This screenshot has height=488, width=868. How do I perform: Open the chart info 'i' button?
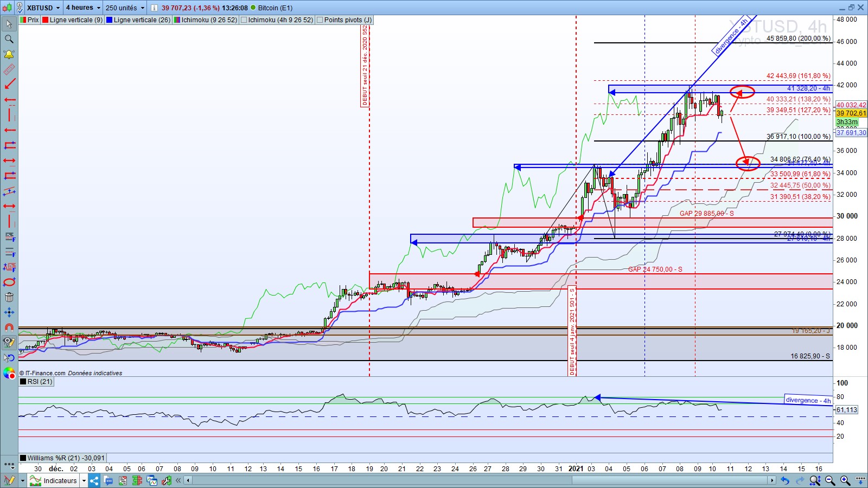(x=154, y=8)
